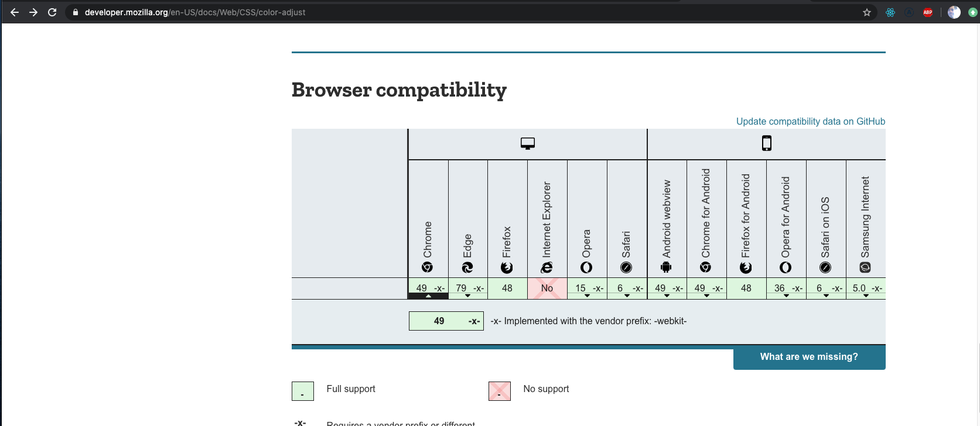Click the Safari on iOS icon
Image resolution: width=980 pixels, height=426 pixels.
[x=825, y=267]
